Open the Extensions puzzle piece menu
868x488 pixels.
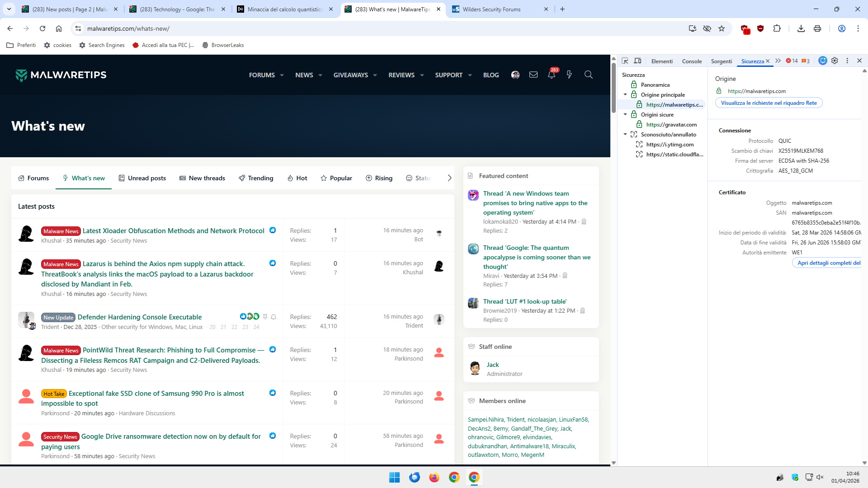[x=777, y=28]
